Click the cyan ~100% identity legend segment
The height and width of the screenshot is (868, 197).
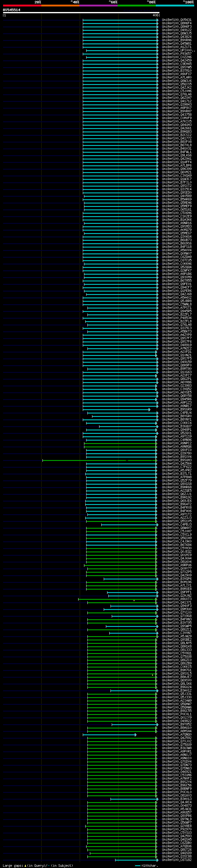click(x=175, y=6)
